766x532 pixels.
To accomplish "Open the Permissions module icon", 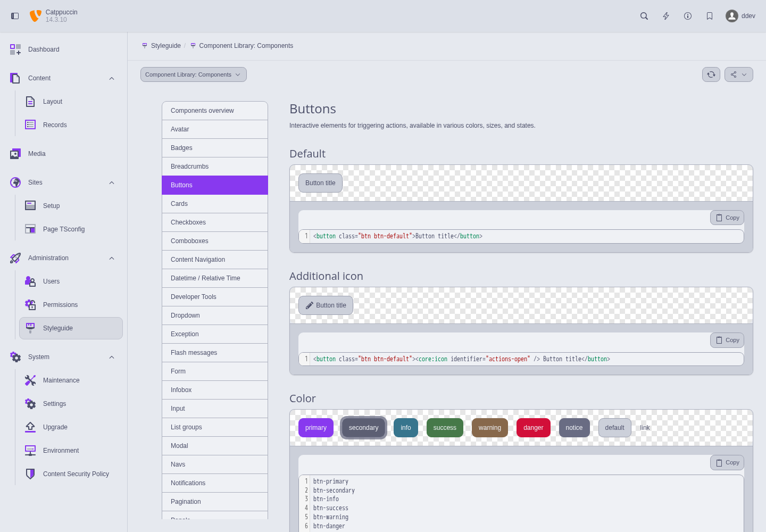I will pyautogui.click(x=30, y=305).
